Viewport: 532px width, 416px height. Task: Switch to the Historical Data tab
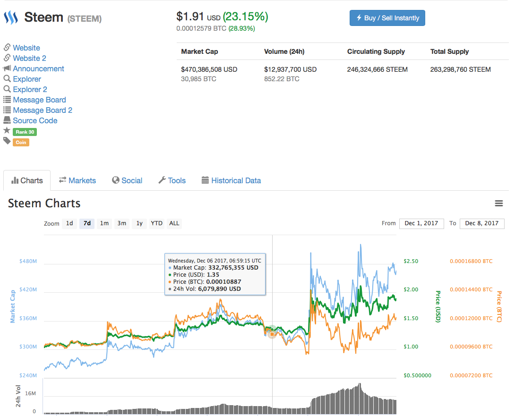pos(231,180)
